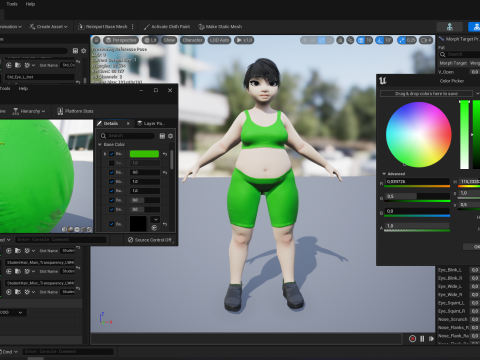The image size is (480, 360).
Task: Open the Tools menu in the main window
Action: (12, 4)
